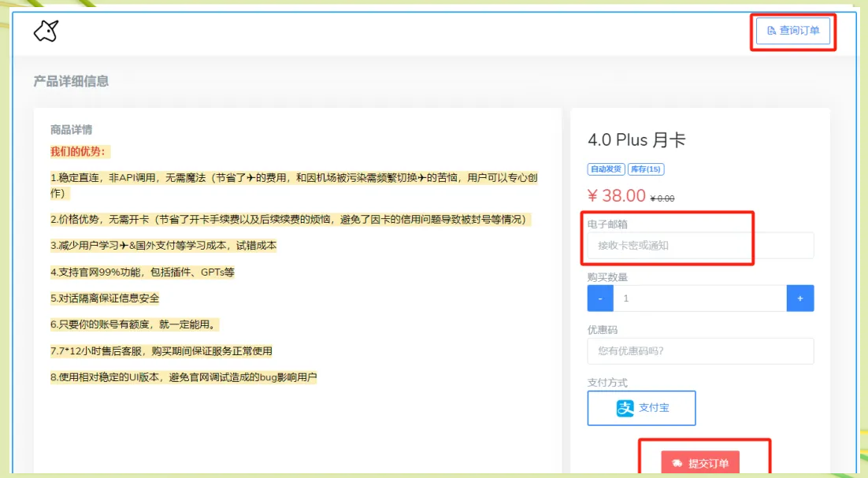
Task: Click the 商品详情 section label
Action: (71, 130)
